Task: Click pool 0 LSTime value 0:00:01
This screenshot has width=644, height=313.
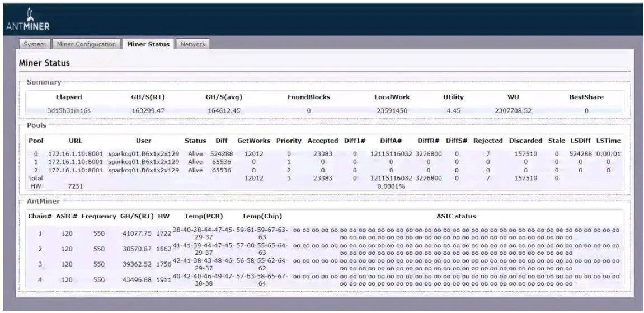Action: [608, 153]
